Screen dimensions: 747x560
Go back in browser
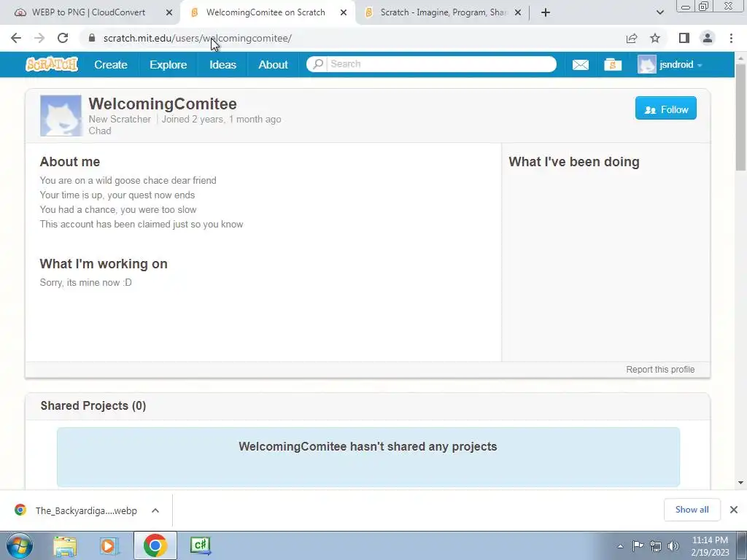point(16,38)
